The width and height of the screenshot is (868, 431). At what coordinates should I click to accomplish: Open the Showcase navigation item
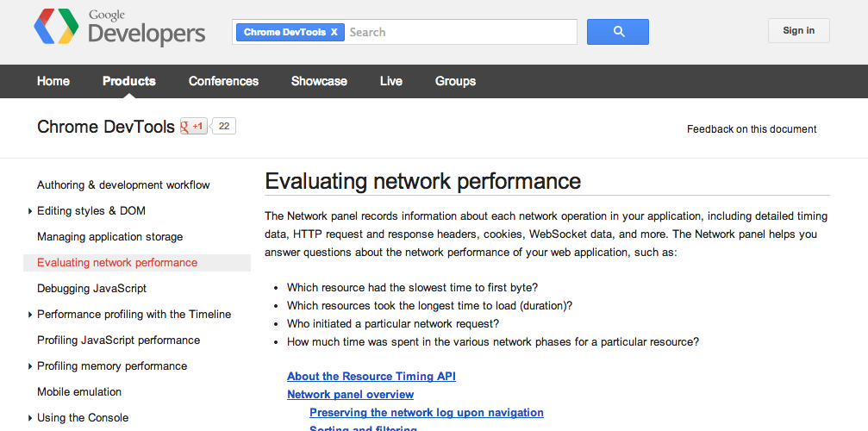pyautogui.click(x=319, y=81)
